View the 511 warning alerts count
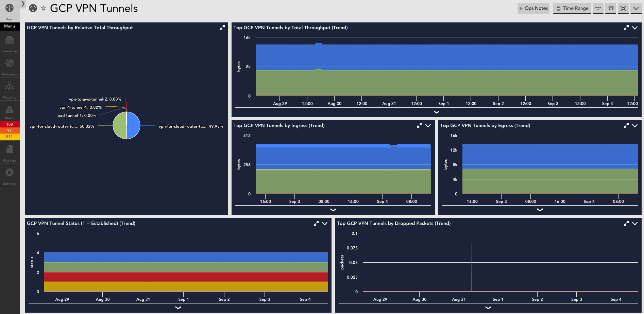Screen dimensions: 644x314 (x=10, y=137)
